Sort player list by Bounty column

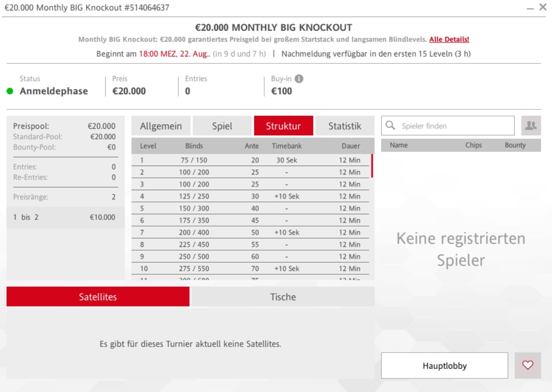pos(515,145)
